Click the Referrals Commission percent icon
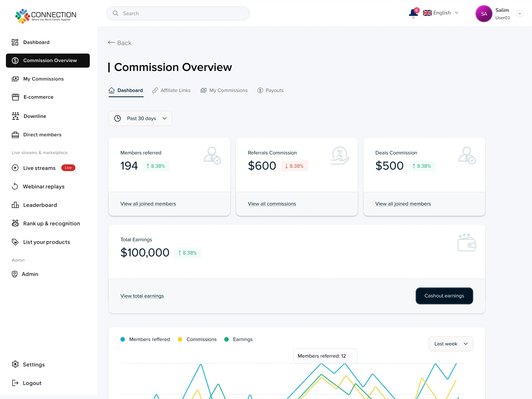The height and width of the screenshot is (399, 532). coord(340,156)
